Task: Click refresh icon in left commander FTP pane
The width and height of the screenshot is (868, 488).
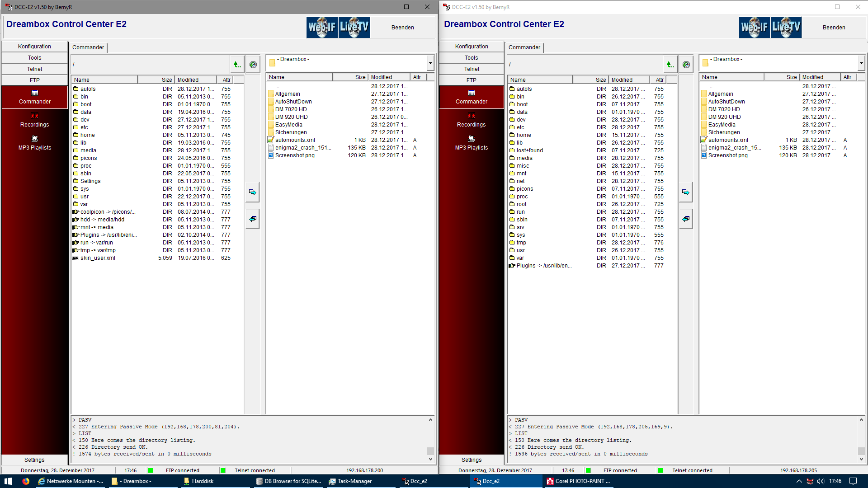Action: point(253,65)
